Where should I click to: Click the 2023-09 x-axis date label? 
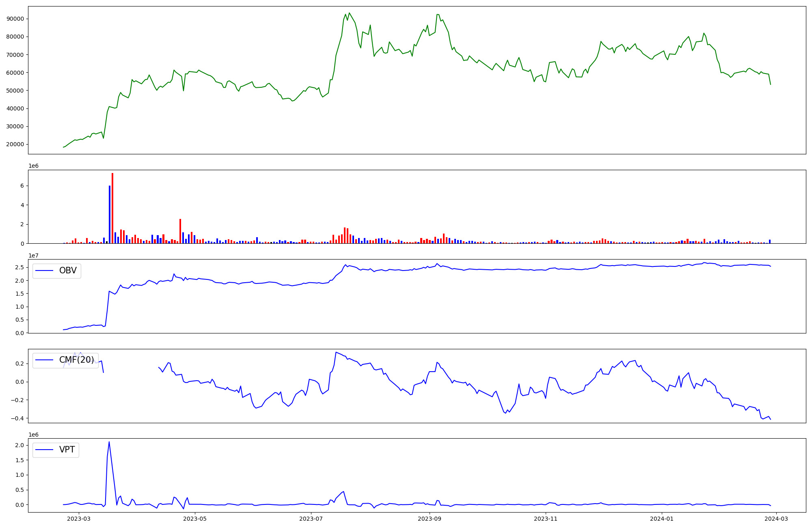pyautogui.click(x=429, y=519)
